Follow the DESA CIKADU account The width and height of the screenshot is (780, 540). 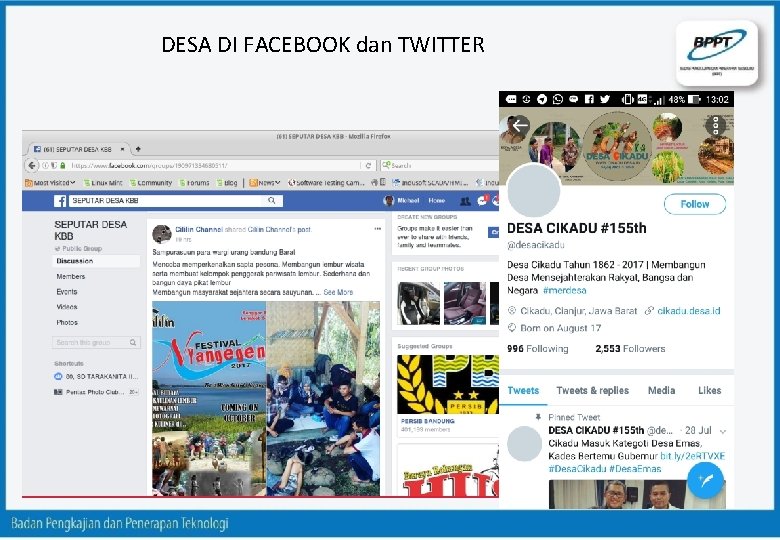695,204
